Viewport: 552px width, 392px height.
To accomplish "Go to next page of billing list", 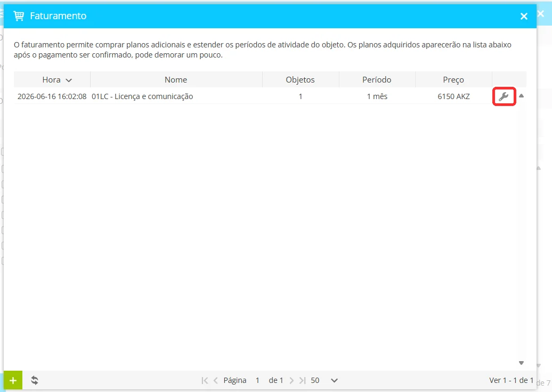I will tap(291, 380).
